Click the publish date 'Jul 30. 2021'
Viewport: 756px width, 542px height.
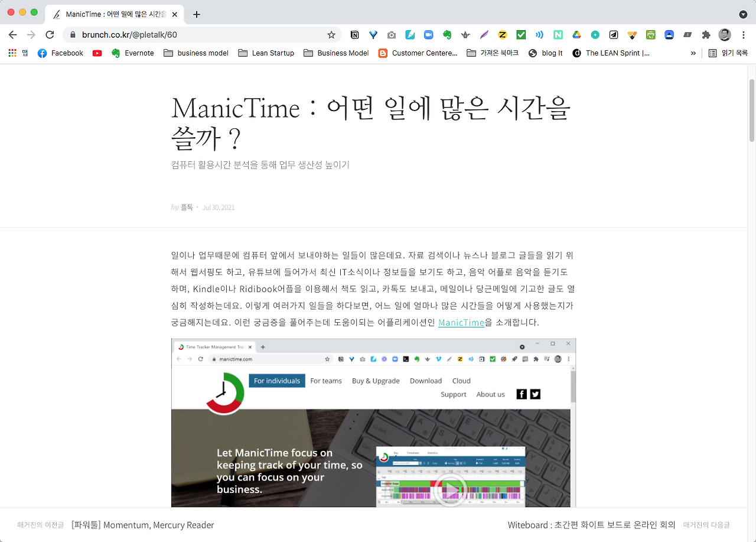coord(219,207)
